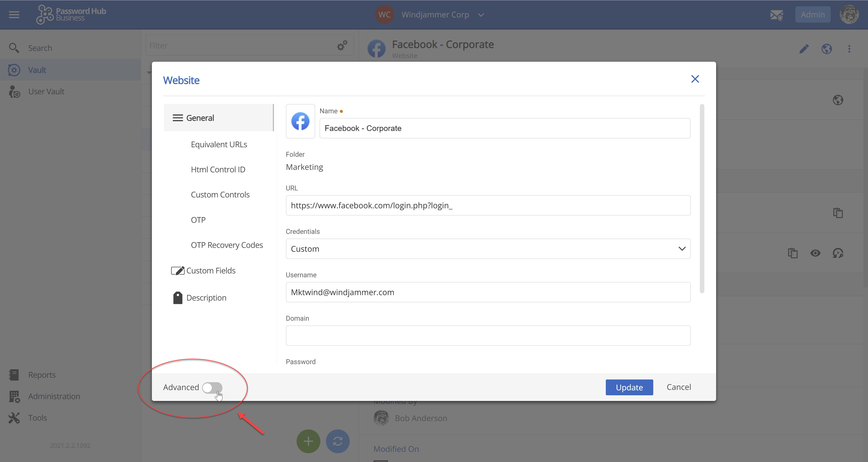The image size is (868, 462).
Task: Switch to the Description section
Action: (x=206, y=298)
